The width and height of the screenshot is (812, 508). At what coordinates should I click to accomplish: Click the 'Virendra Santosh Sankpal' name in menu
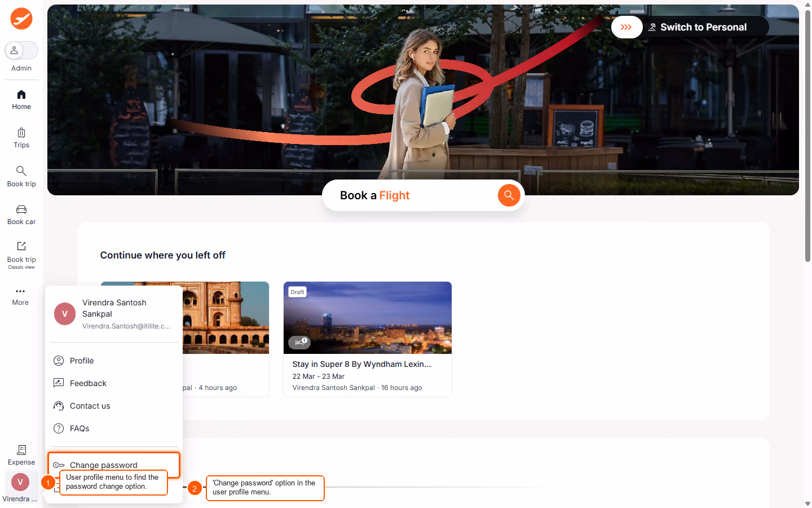114,308
